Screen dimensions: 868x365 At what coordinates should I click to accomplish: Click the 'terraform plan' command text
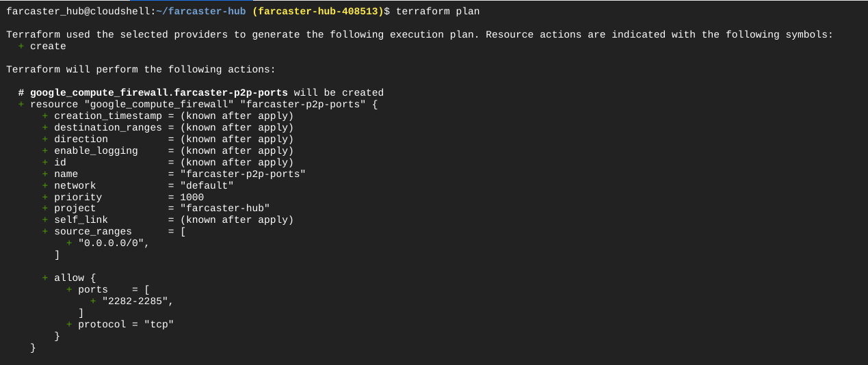click(x=438, y=12)
